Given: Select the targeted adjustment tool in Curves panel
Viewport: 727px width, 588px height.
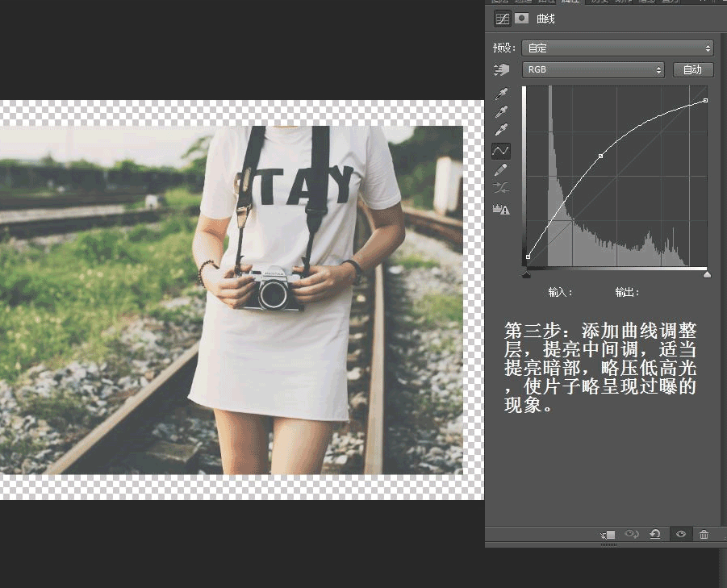Looking at the screenshot, I should pos(502,69).
